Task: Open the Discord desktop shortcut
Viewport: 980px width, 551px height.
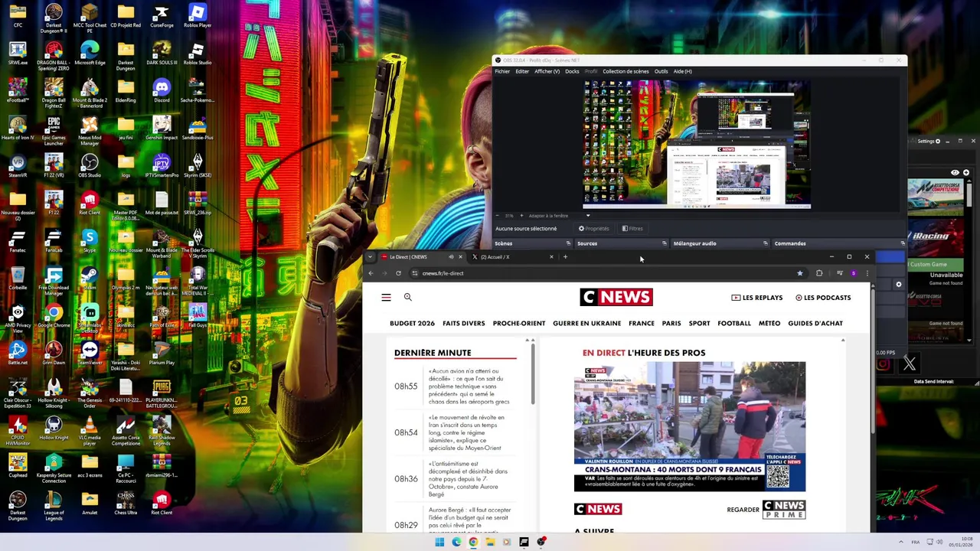Action: [x=162, y=91]
